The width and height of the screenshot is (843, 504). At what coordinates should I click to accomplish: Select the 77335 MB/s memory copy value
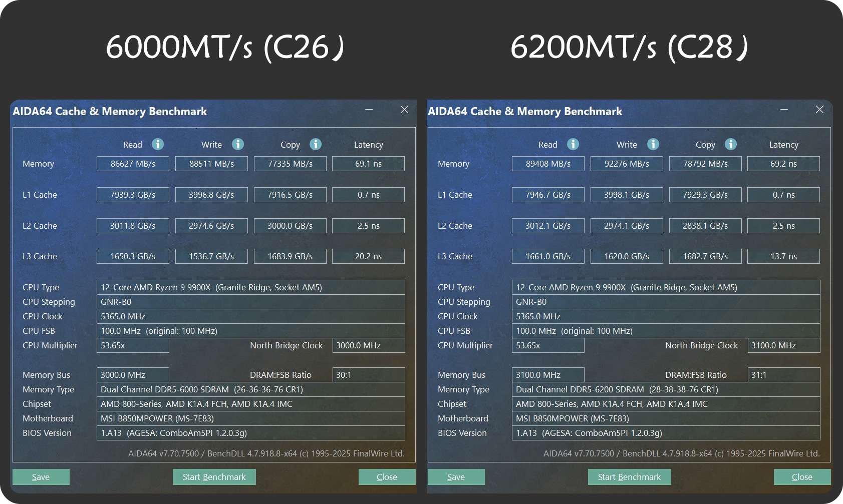coord(290,164)
